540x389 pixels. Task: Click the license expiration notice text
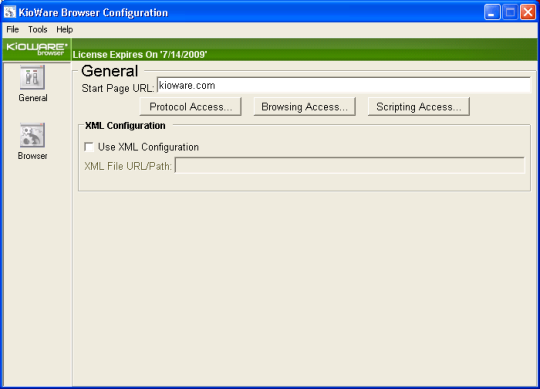140,55
